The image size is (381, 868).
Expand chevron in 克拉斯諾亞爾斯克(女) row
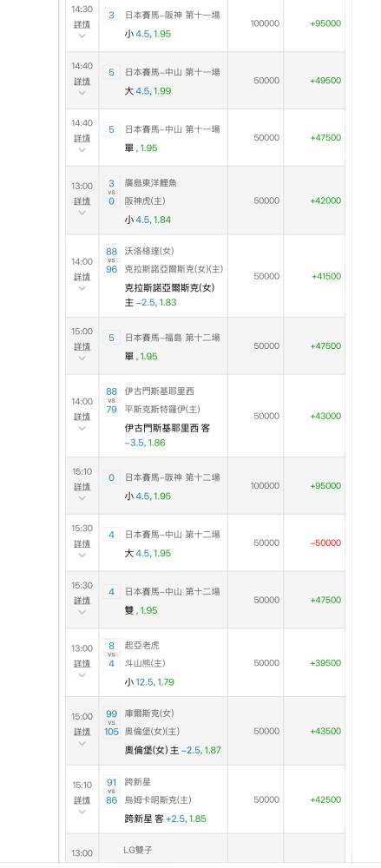click(82, 288)
